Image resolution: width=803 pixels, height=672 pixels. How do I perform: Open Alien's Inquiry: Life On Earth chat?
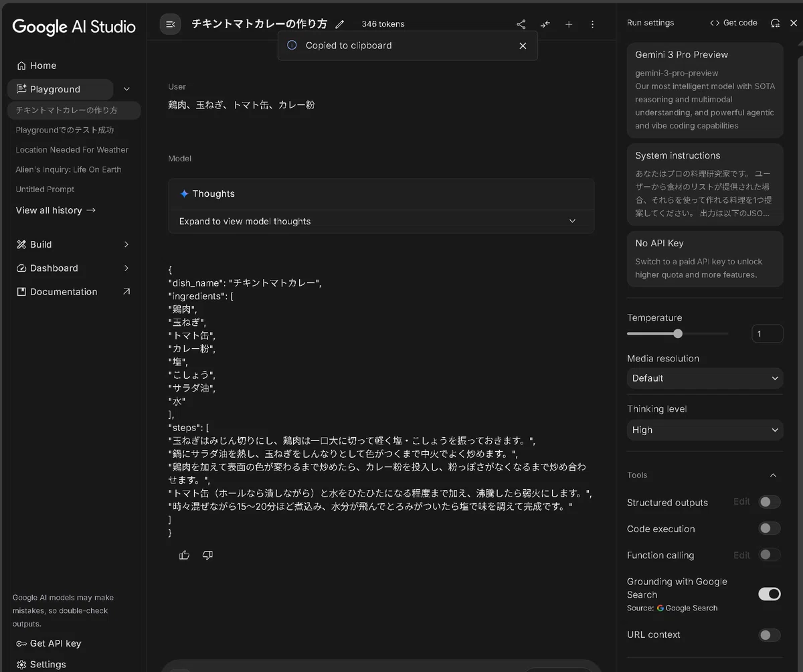point(69,170)
